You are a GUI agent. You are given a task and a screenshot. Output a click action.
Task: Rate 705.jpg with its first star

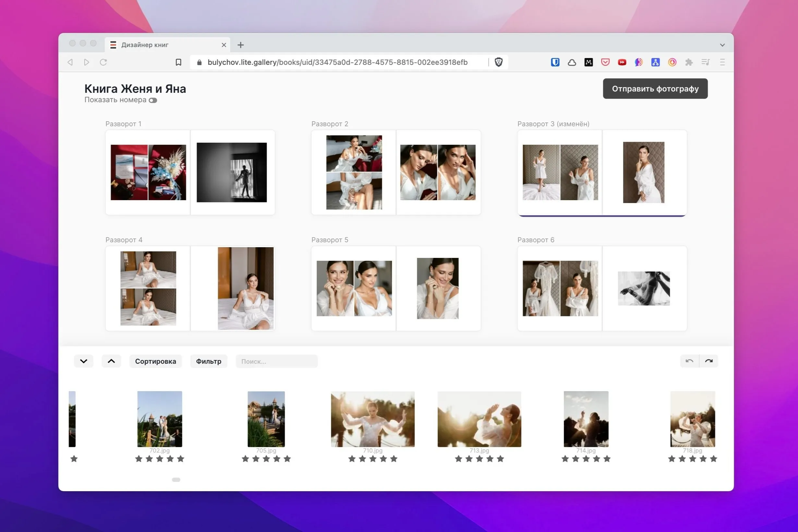[245, 459]
